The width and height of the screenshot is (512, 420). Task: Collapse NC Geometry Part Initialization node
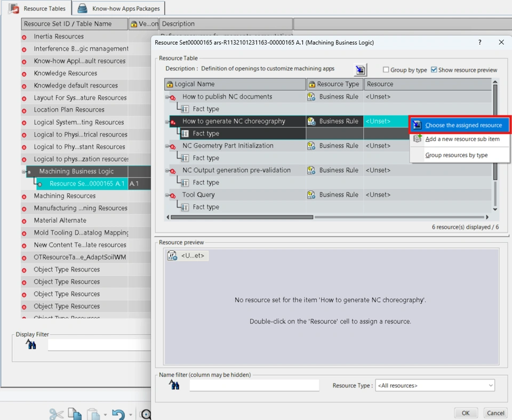pyautogui.click(x=167, y=146)
